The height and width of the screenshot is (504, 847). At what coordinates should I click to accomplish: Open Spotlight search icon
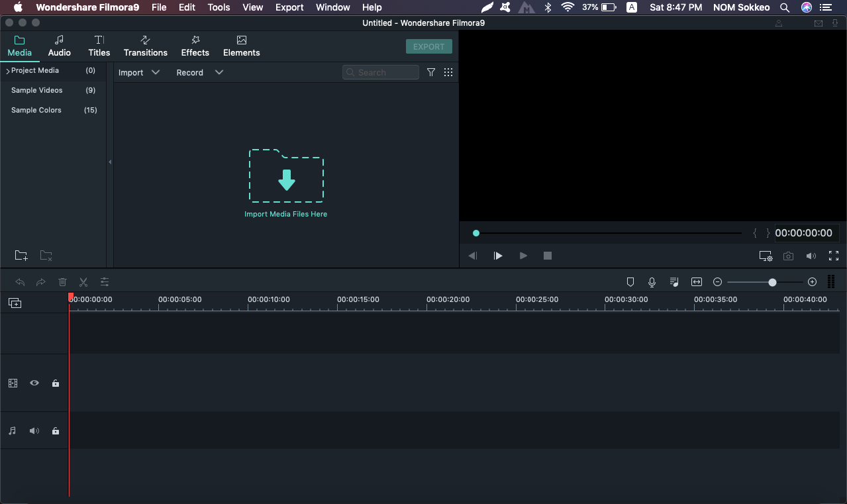point(785,7)
